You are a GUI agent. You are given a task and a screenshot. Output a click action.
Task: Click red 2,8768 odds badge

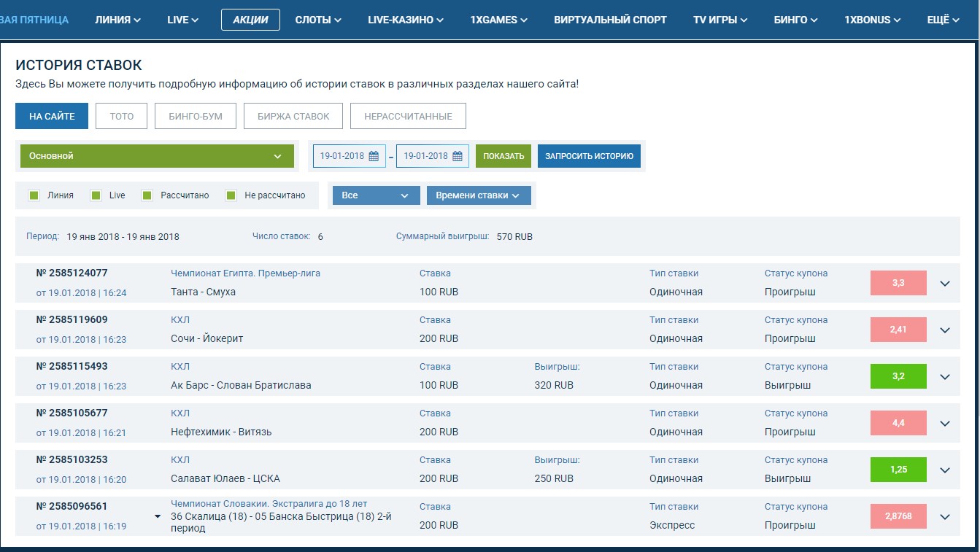898,516
